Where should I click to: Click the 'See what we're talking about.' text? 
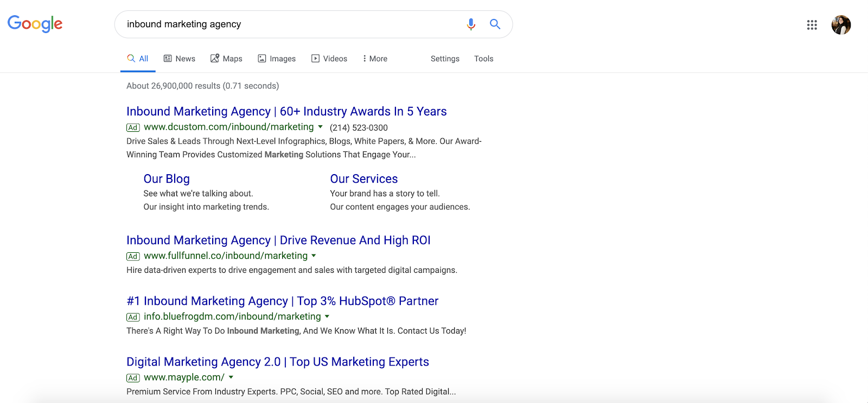coord(198,194)
